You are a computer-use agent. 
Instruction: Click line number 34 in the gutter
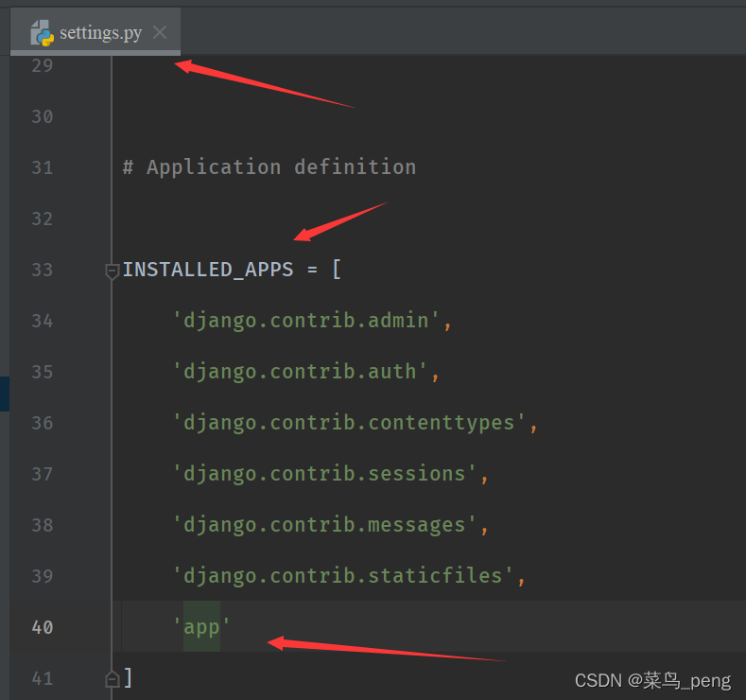[43, 321]
